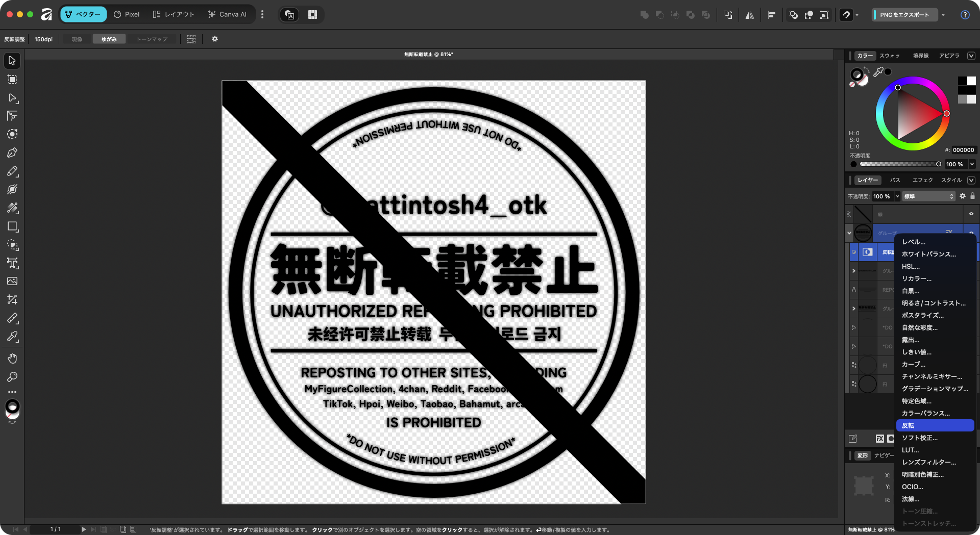Select the Node tool

pos(12,97)
